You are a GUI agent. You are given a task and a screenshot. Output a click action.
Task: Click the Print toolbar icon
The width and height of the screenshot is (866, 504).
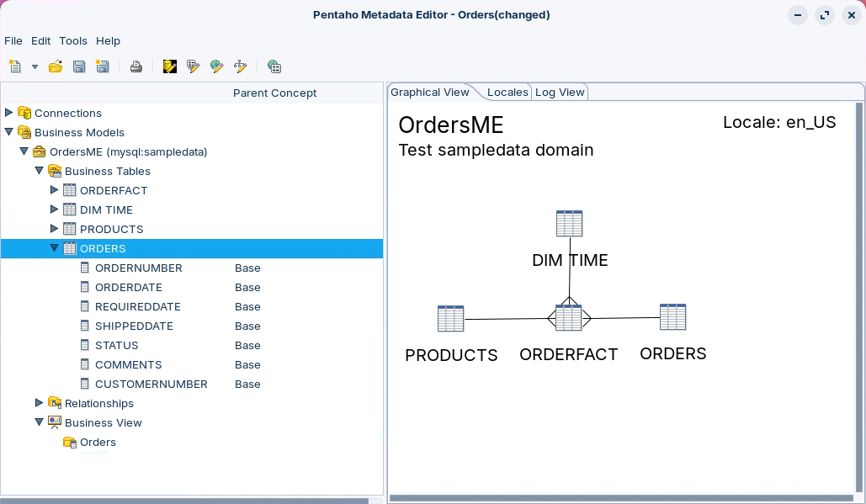coord(135,66)
